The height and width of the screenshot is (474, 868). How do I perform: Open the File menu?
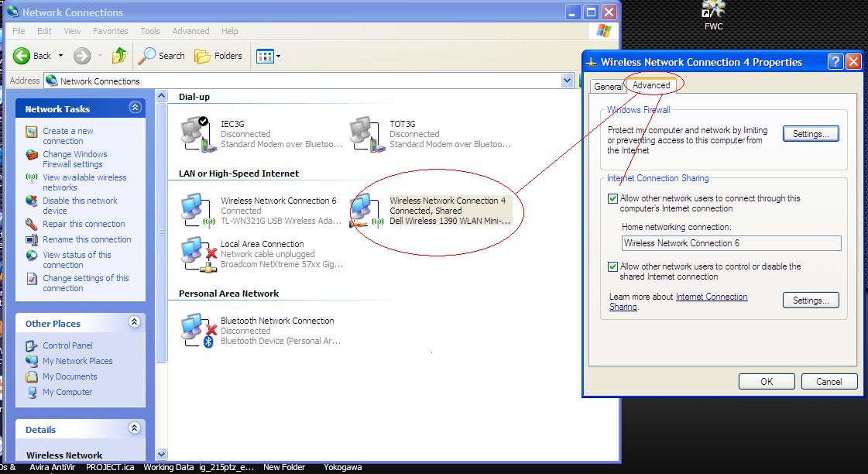(x=19, y=31)
